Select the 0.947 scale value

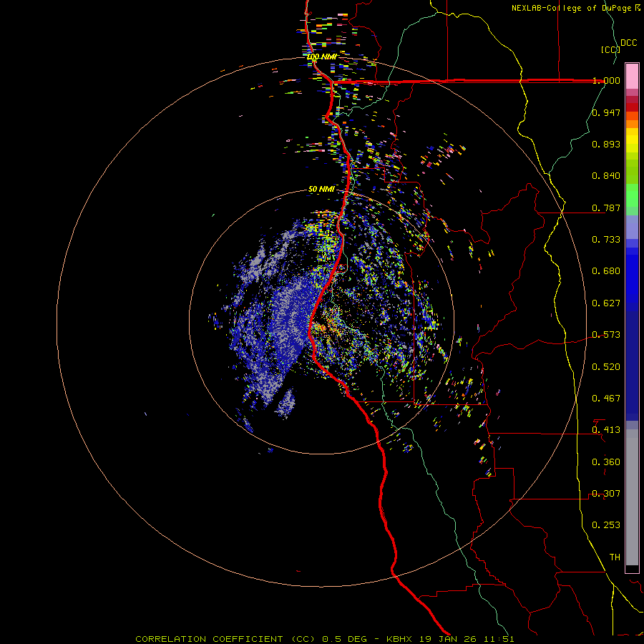point(606,112)
